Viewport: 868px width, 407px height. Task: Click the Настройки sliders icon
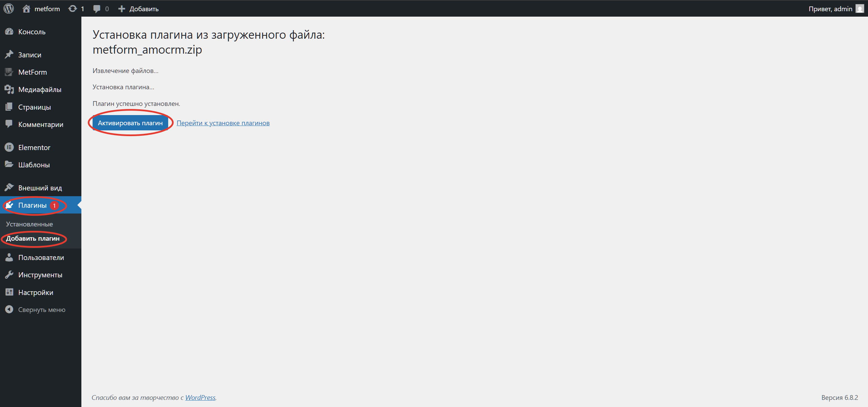point(9,292)
